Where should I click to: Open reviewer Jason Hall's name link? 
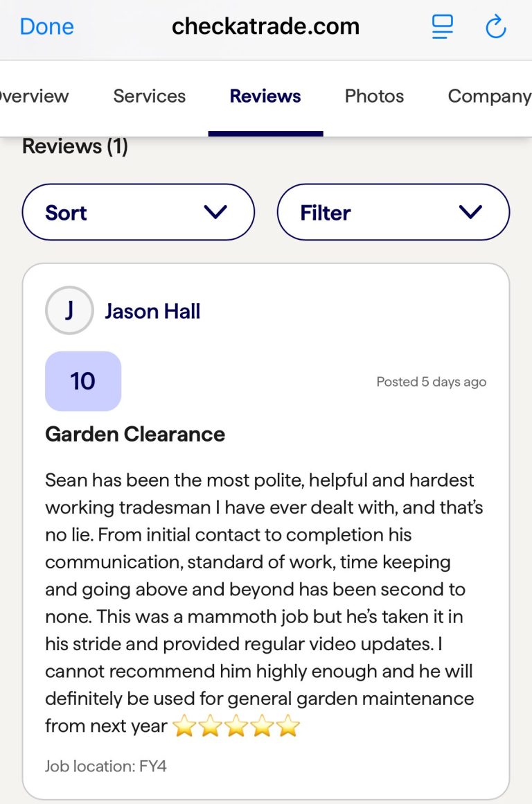tap(152, 311)
